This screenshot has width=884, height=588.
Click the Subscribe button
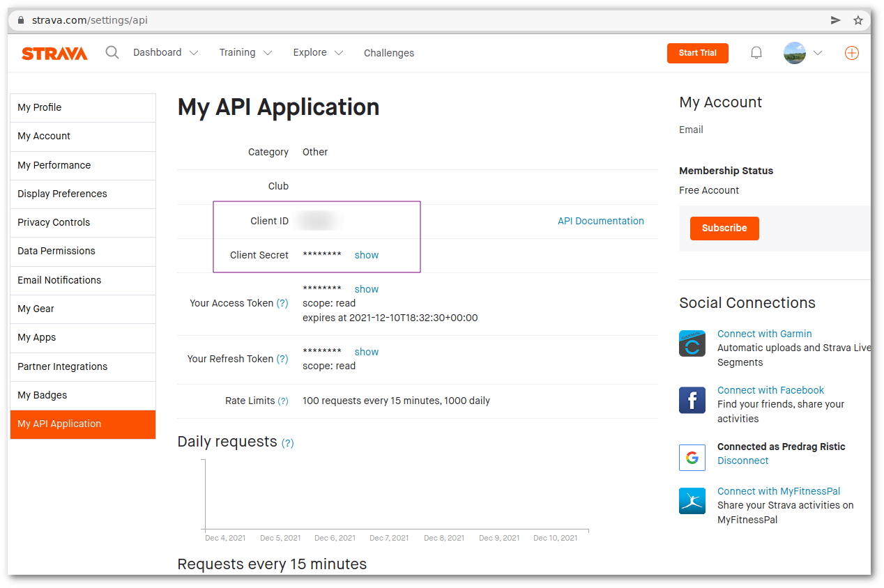click(x=724, y=229)
